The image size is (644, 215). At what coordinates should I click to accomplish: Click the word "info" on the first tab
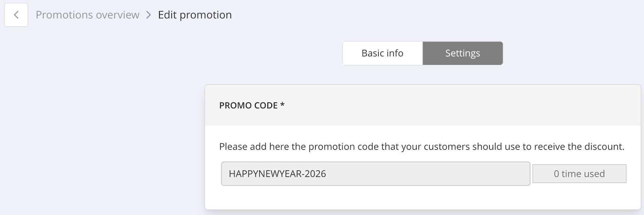click(x=394, y=53)
